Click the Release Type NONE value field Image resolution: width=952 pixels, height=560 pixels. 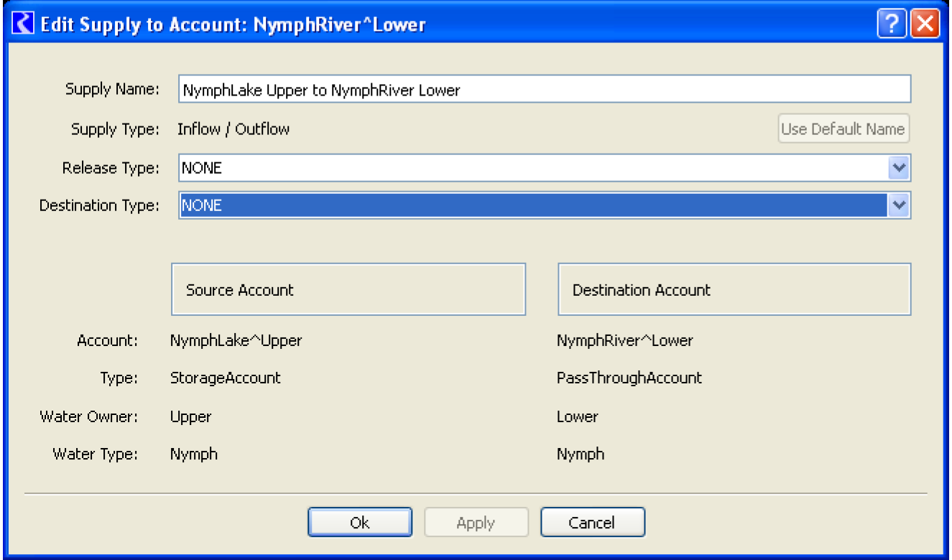coord(532,168)
